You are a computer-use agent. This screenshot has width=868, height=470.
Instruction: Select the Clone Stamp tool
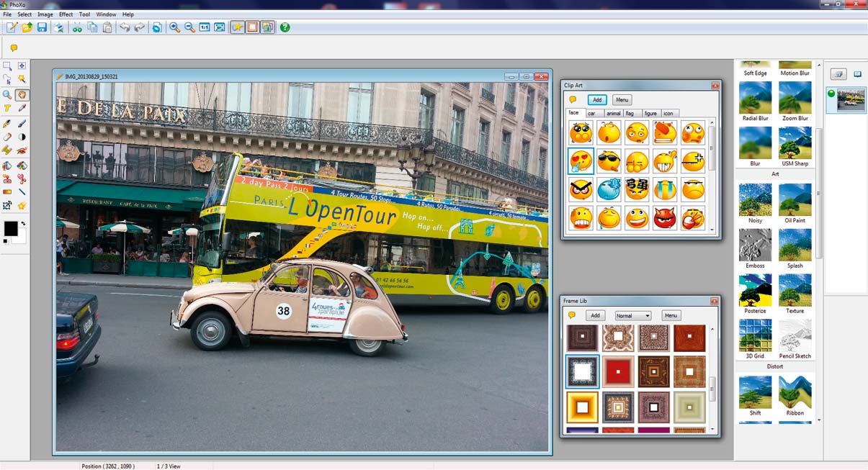tap(7, 178)
